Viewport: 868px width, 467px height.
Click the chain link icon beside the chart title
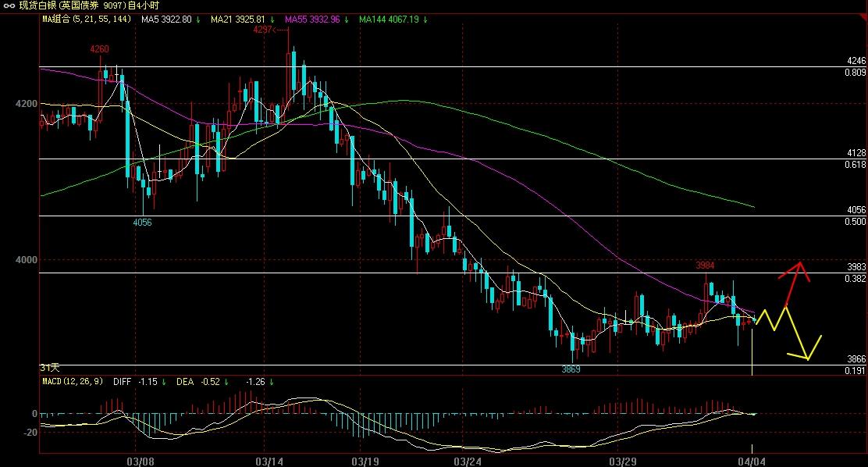click(9, 5)
